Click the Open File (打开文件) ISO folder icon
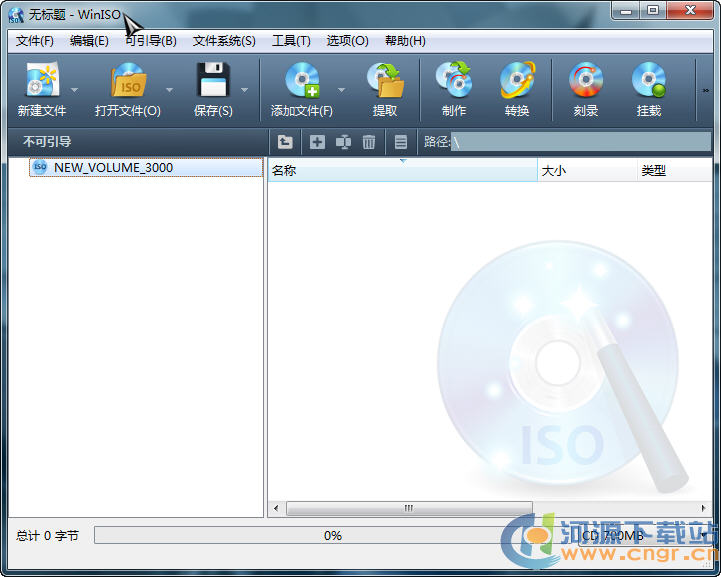 (127, 81)
